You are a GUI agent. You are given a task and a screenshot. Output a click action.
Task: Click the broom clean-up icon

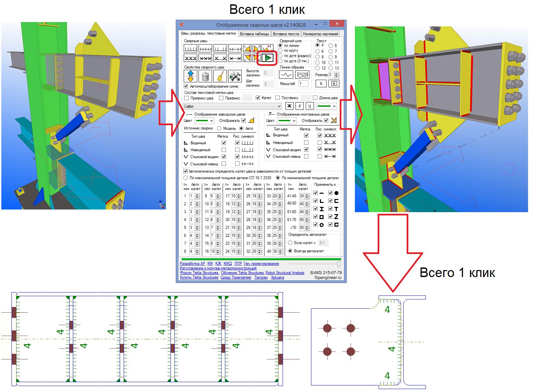coord(220,76)
